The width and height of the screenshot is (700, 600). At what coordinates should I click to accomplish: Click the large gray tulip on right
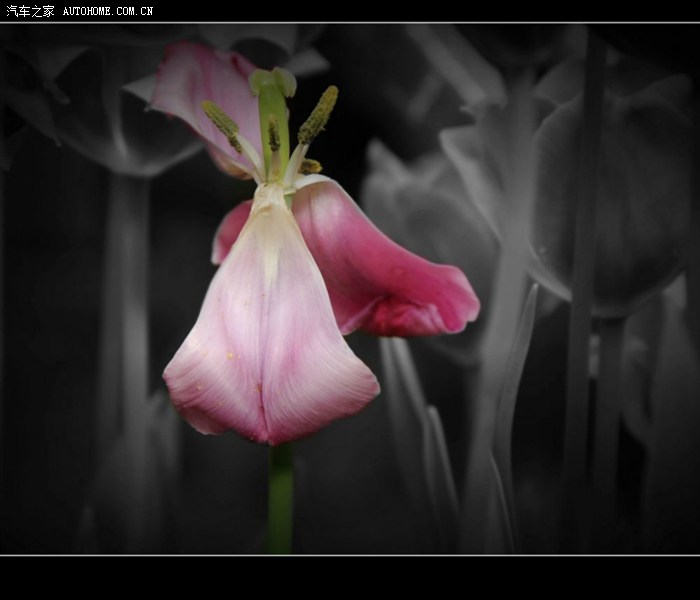[x=610, y=200]
